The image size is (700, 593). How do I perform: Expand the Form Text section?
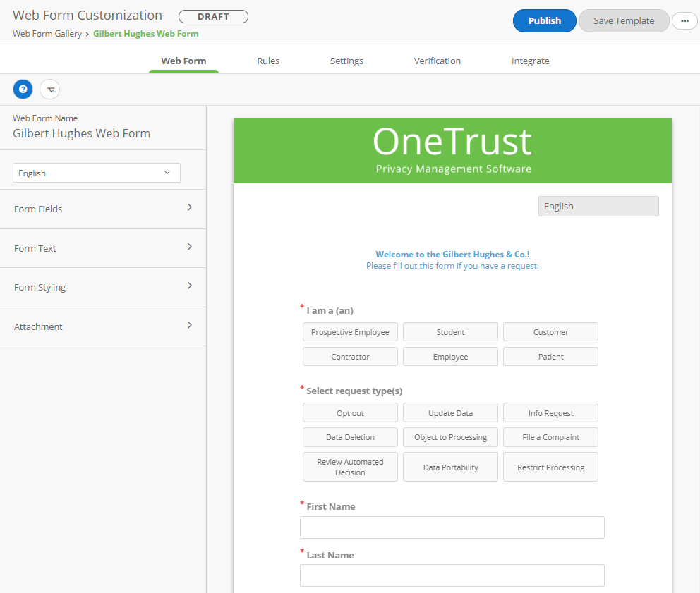point(103,248)
